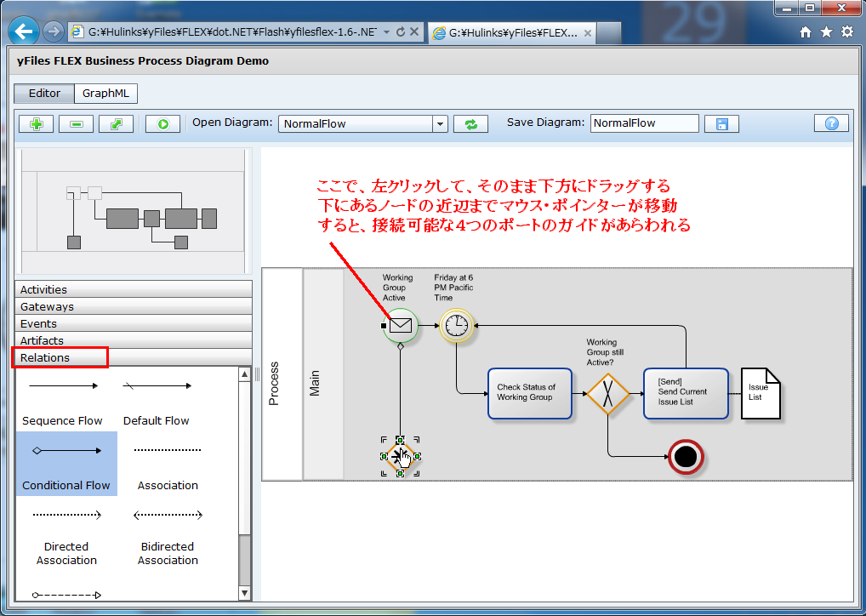Expand the Gateways palette section
866x616 pixels.
tap(134, 306)
